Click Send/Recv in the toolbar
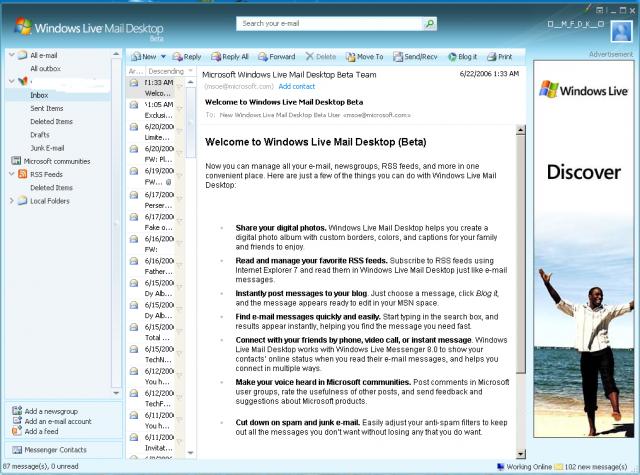Screen dimensions: 640x475 415,57
